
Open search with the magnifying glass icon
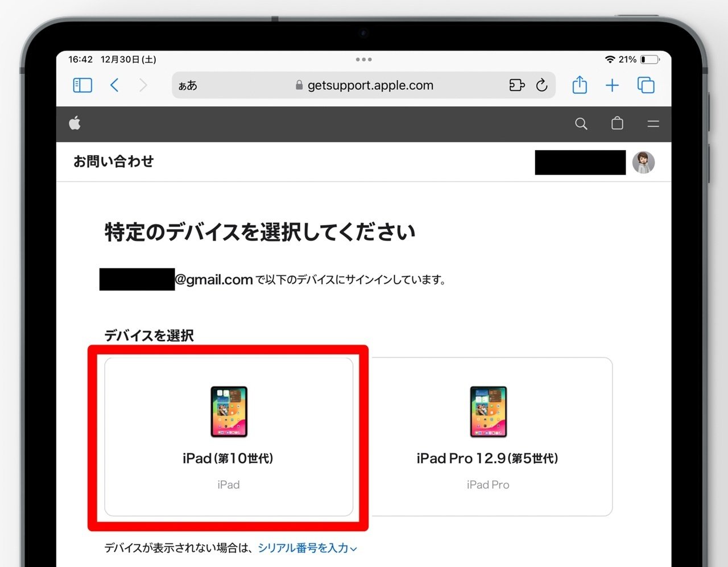[581, 123]
